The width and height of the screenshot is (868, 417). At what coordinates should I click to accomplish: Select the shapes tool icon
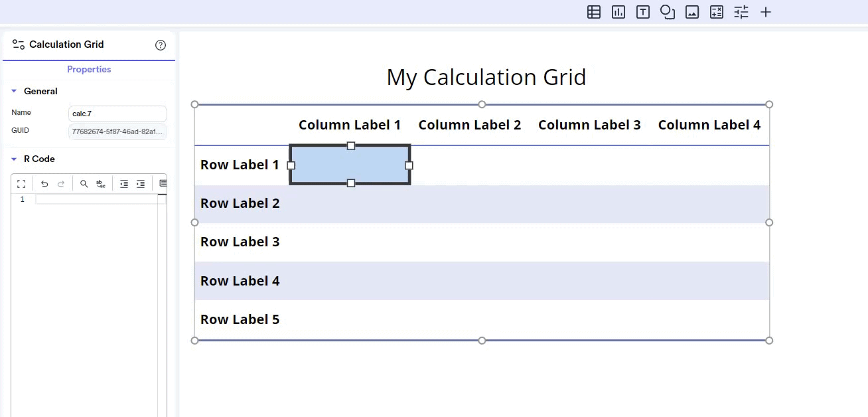[668, 12]
